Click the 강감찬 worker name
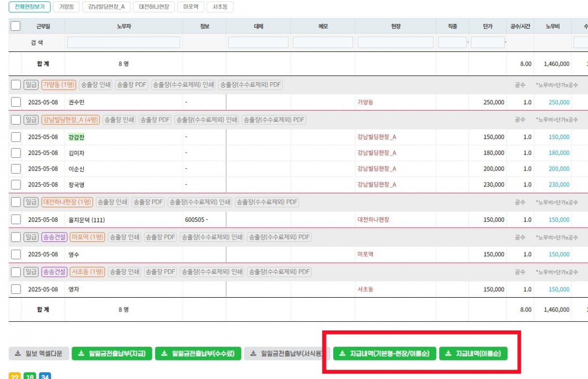The height and width of the screenshot is (379, 588). tap(76, 137)
